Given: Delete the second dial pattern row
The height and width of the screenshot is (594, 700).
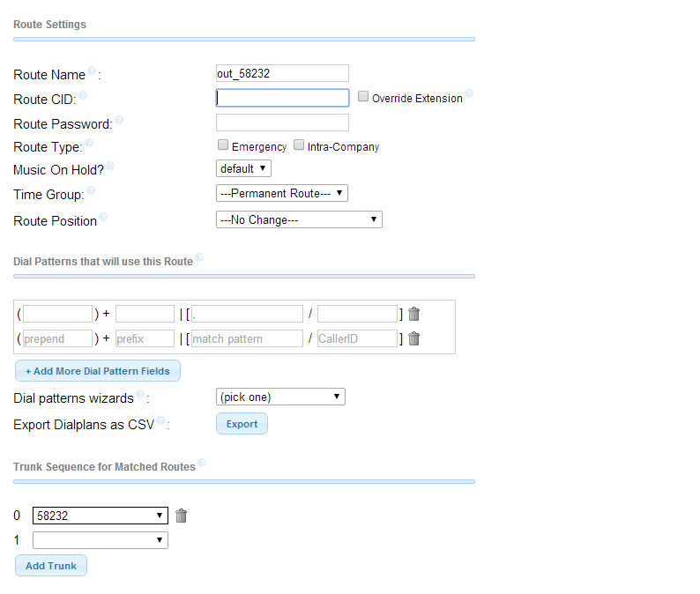Looking at the screenshot, I should tap(414, 338).
